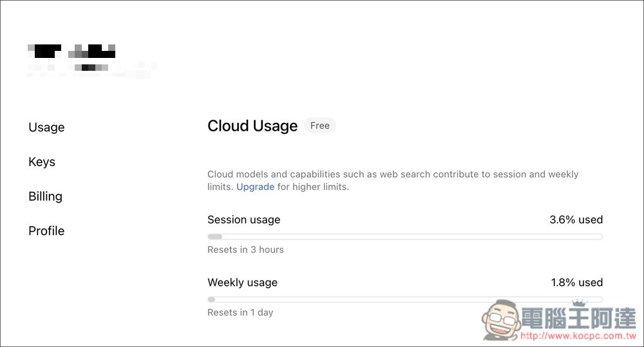
Task: Click the 1.8% used weekly value
Action: (576, 283)
